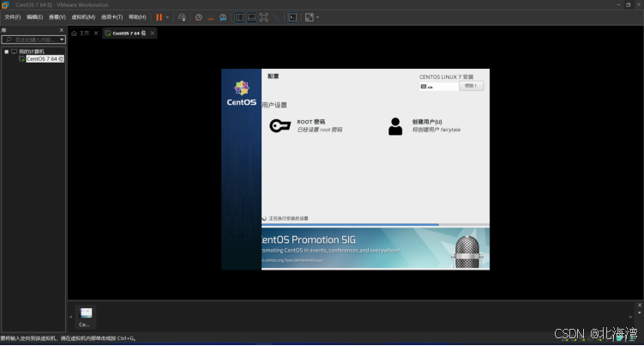
Task: Pause the running virtual machine
Action: tap(159, 17)
